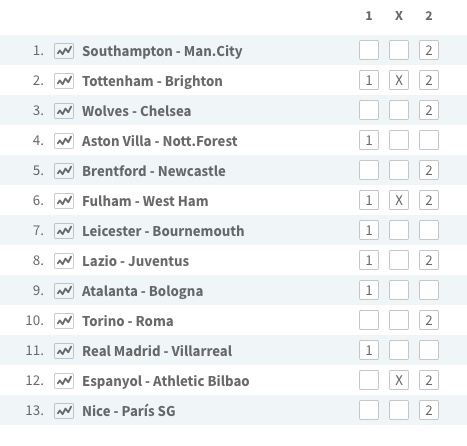Click the chart icon beside Wolves - Chelsea
This screenshot has width=467, height=446.
pos(64,111)
